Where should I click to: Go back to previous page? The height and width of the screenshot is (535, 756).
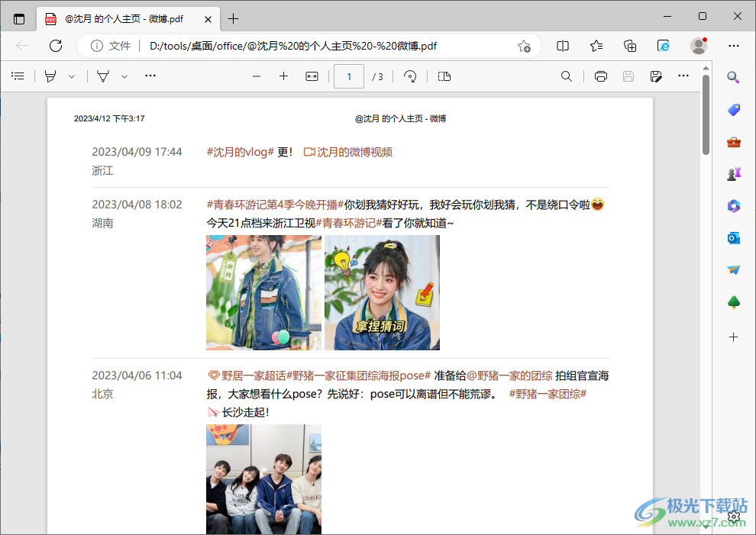point(22,46)
